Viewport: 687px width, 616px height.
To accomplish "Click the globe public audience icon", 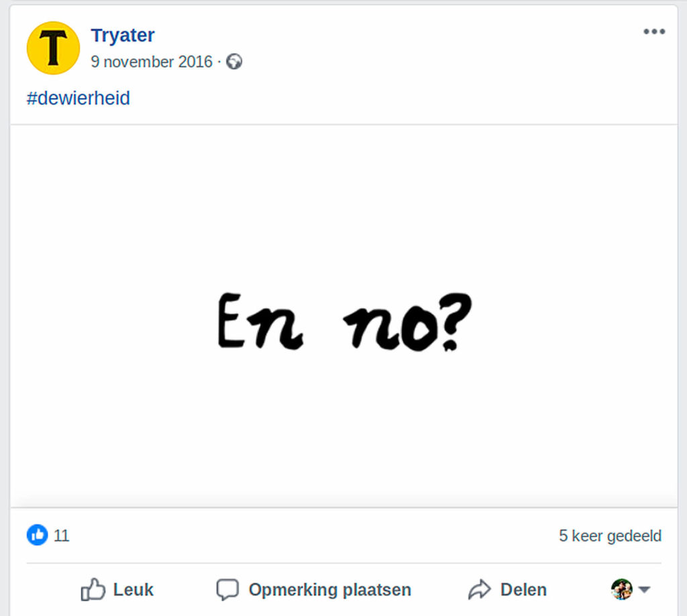I will pyautogui.click(x=234, y=62).
